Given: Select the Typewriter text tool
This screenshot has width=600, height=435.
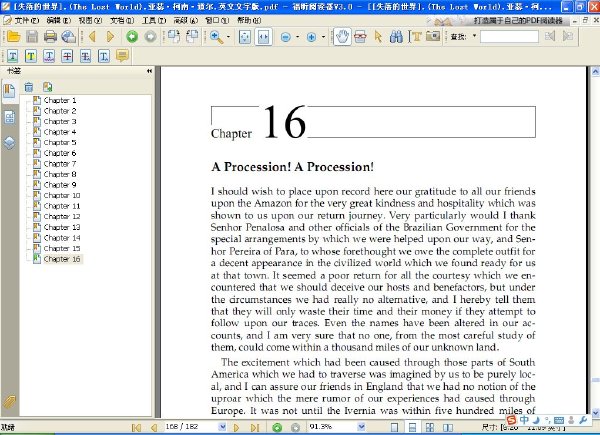Looking at the screenshot, I should tap(415, 37).
